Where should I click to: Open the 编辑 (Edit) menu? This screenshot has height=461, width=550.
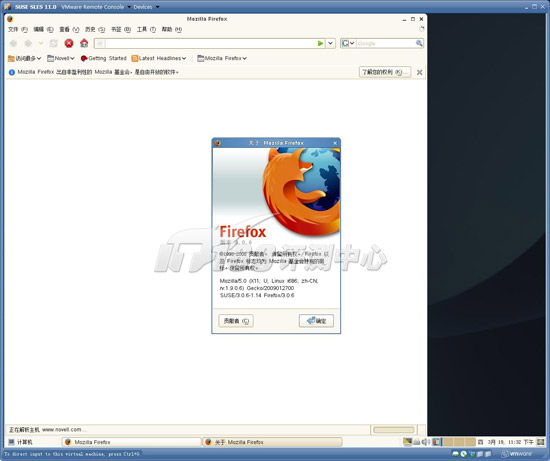click(43, 29)
